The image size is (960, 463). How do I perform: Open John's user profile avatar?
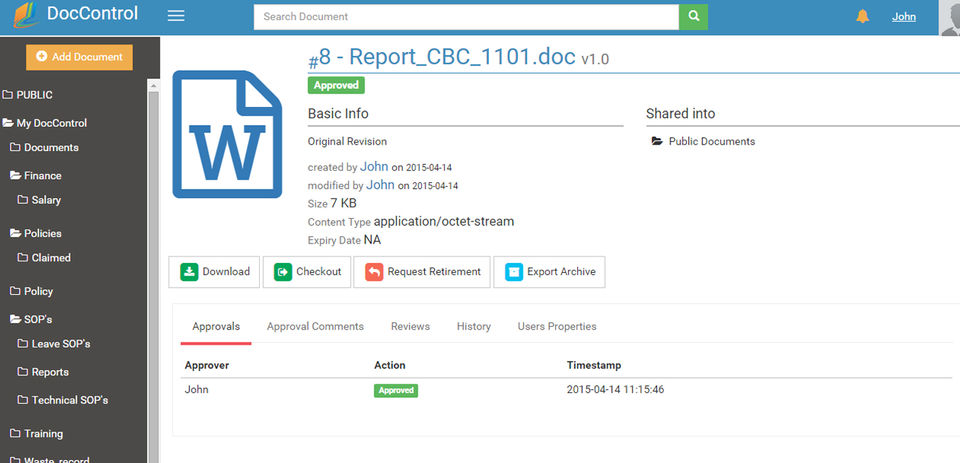pyautogui.click(x=950, y=18)
